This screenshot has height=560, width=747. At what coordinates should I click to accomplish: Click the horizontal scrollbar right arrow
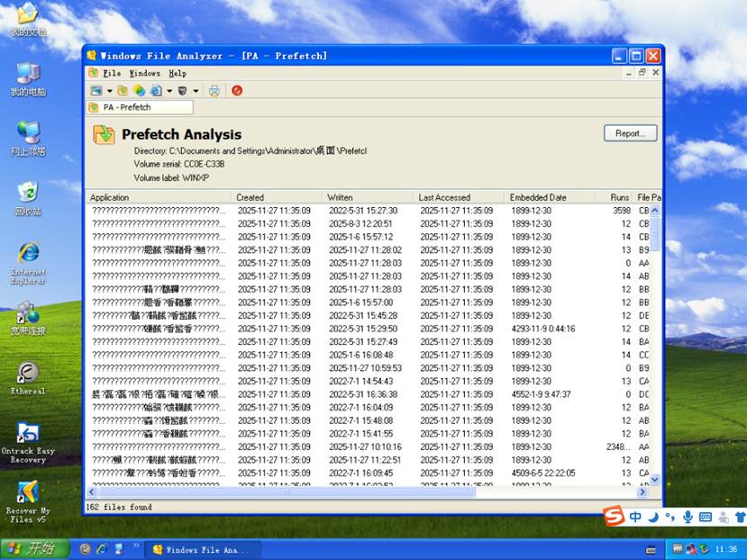coord(642,492)
